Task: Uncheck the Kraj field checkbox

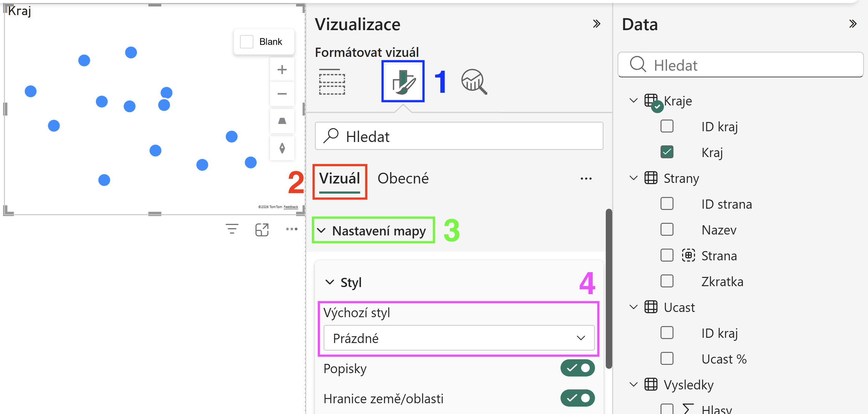Action: pos(667,152)
